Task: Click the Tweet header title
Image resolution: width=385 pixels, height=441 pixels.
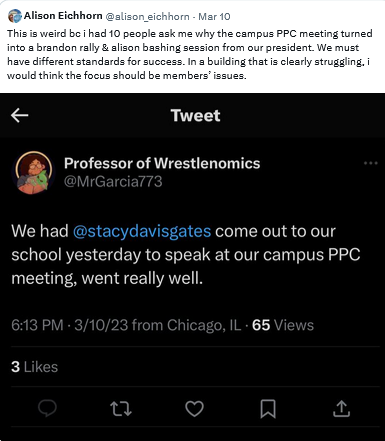Action: coord(195,116)
